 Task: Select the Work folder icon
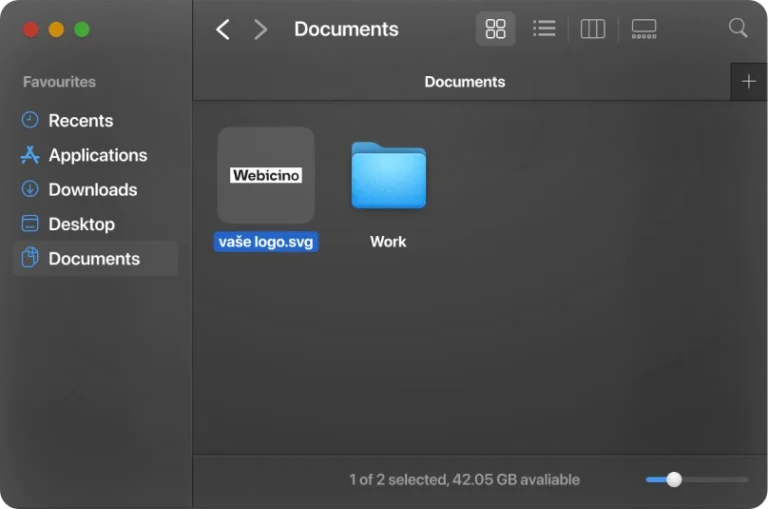click(x=388, y=175)
